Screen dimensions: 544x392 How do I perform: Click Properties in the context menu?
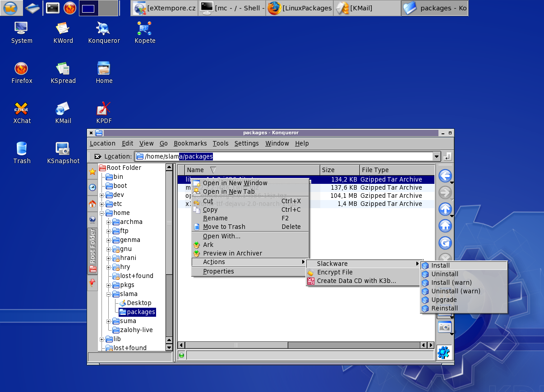(x=250, y=271)
